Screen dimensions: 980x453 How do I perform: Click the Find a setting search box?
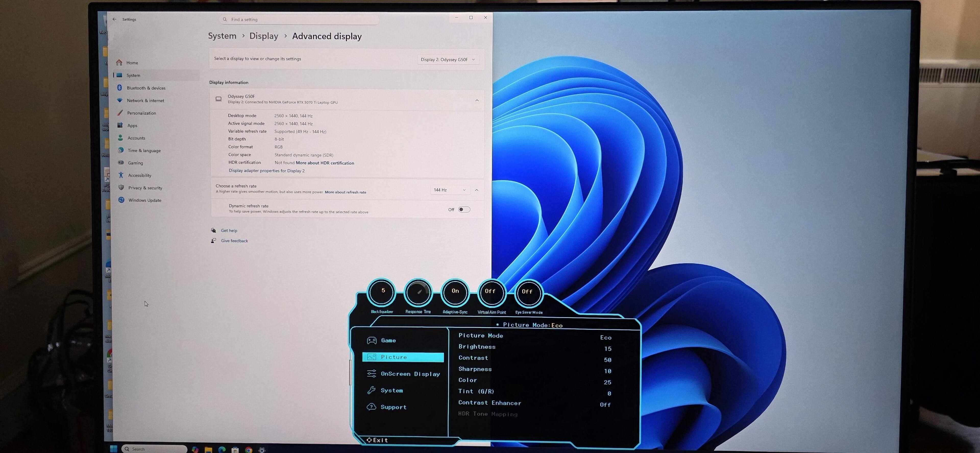pyautogui.click(x=299, y=19)
